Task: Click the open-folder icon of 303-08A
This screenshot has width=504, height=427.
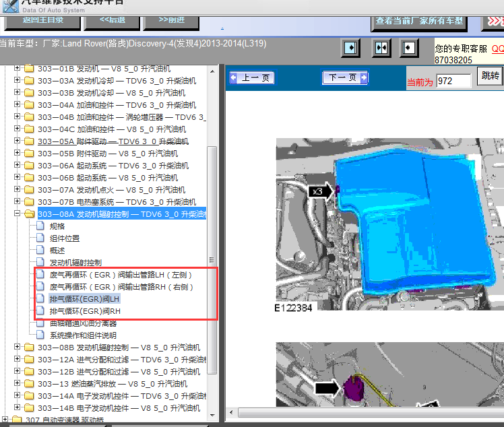Action: tap(29, 214)
